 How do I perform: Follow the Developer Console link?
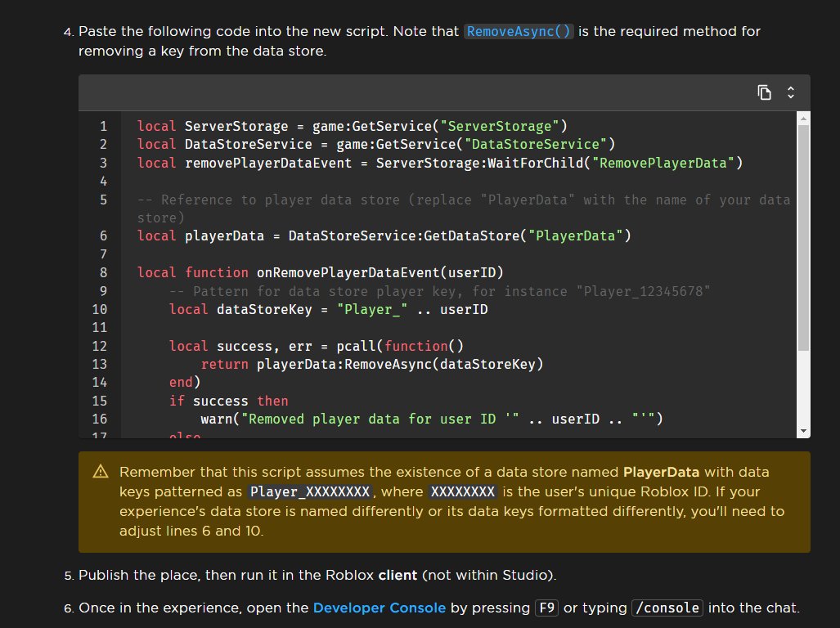coord(380,608)
